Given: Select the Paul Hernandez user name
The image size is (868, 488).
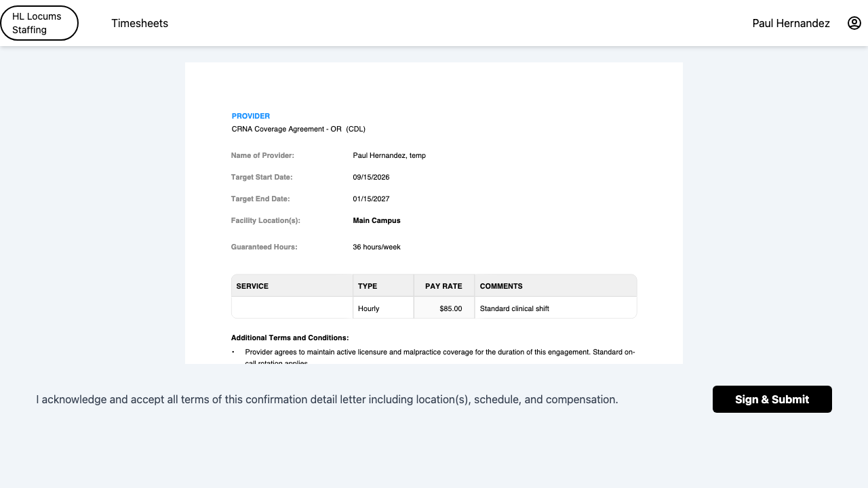Looking at the screenshot, I should pyautogui.click(x=791, y=23).
